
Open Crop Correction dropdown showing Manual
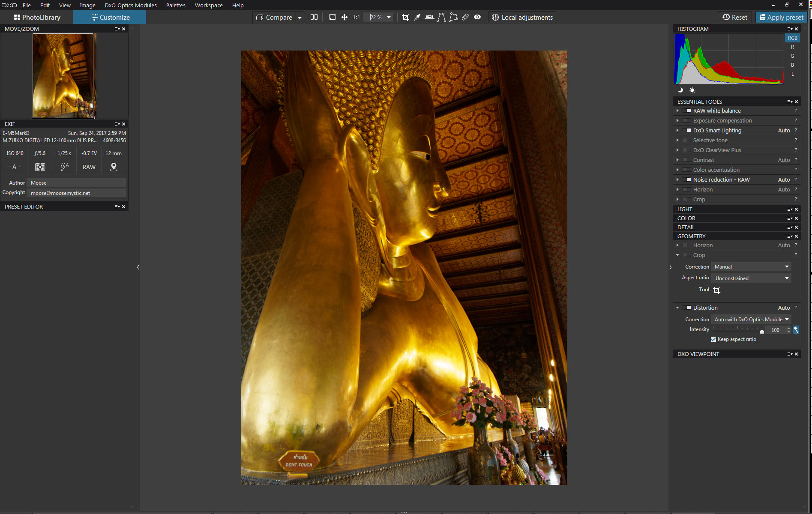point(751,267)
